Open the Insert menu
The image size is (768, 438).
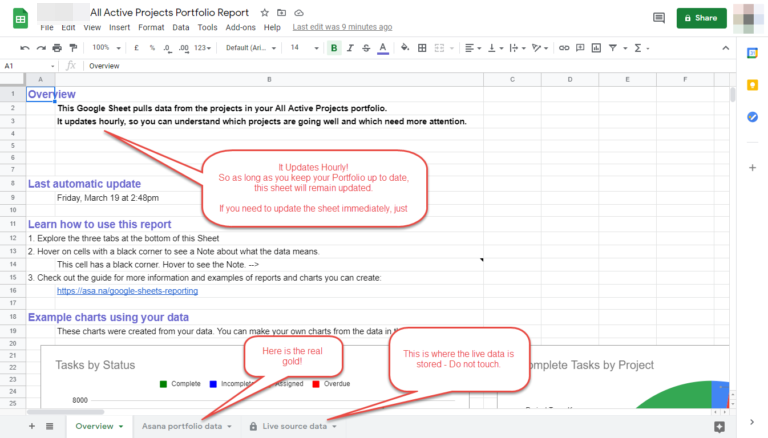click(x=120, y=27)
